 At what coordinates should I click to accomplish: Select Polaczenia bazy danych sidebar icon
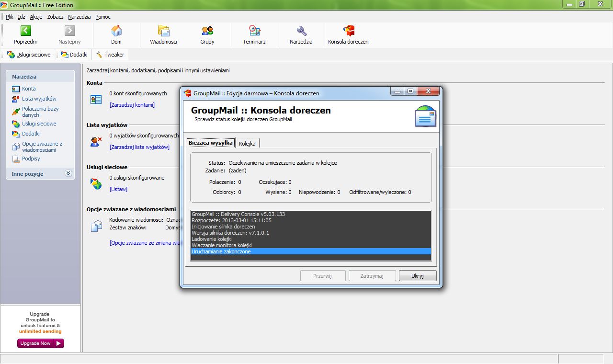tap(16, 112)
